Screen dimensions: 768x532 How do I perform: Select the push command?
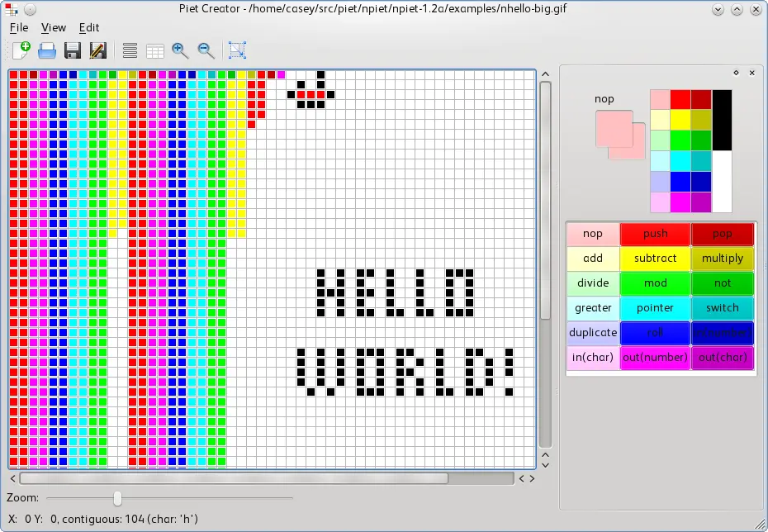(655, 234)
